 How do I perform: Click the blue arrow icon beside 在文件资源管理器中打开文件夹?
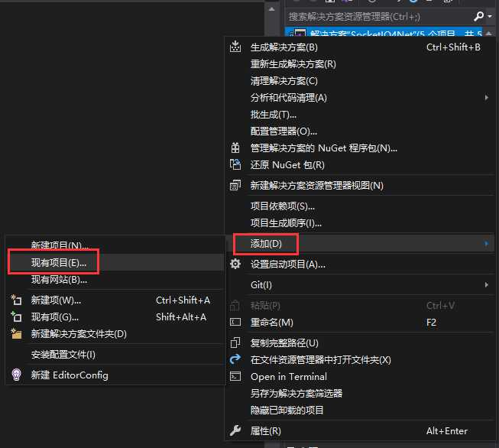tap(235, 359)
